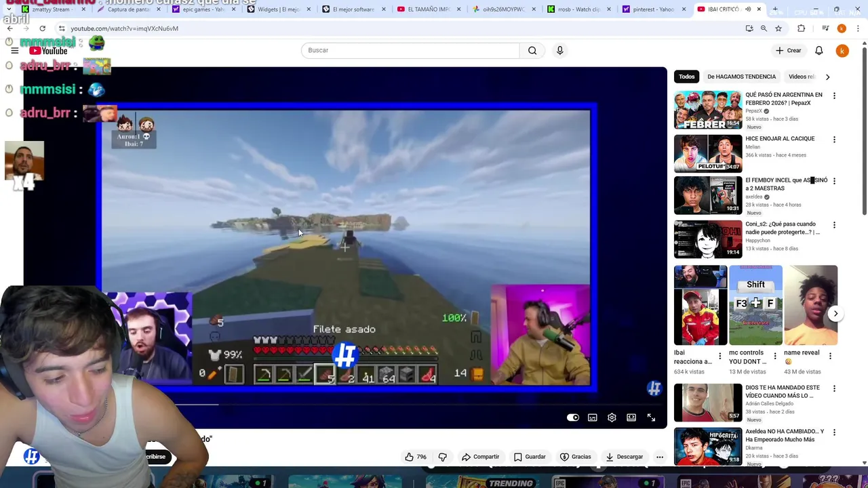The width and height of the screenshot is (868, 488).
Task: Open options for 'Ibai reacciona a' short
Action: (x=720, y=356)
